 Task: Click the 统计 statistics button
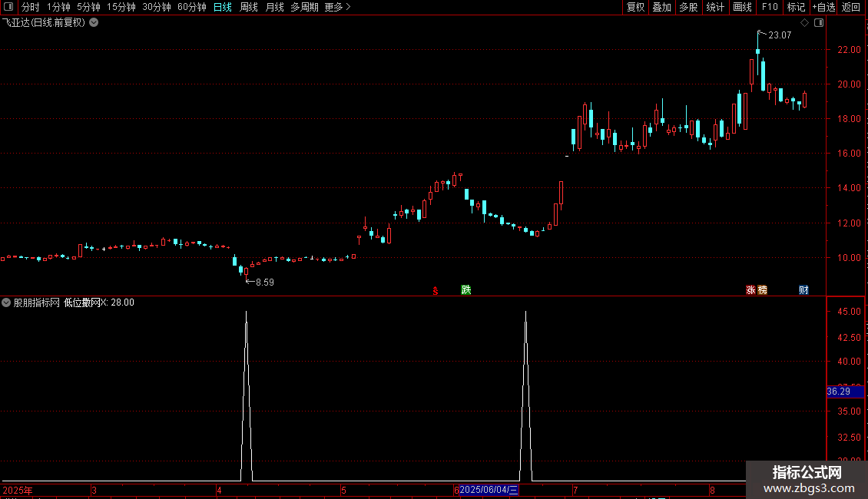[x=715, y=7]
